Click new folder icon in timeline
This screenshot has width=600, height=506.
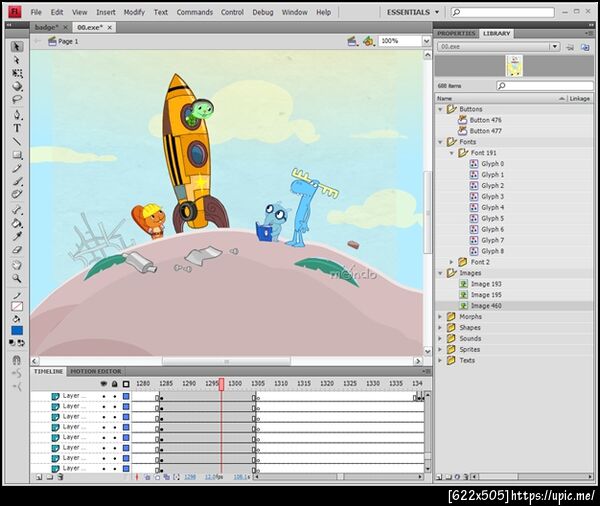coord(49,477)
